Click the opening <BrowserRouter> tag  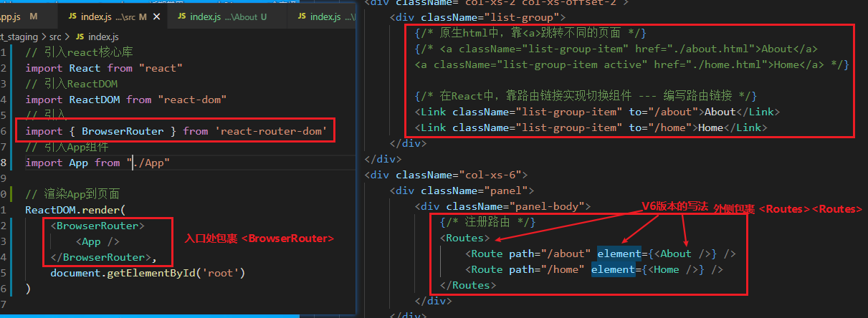(97, 226)
